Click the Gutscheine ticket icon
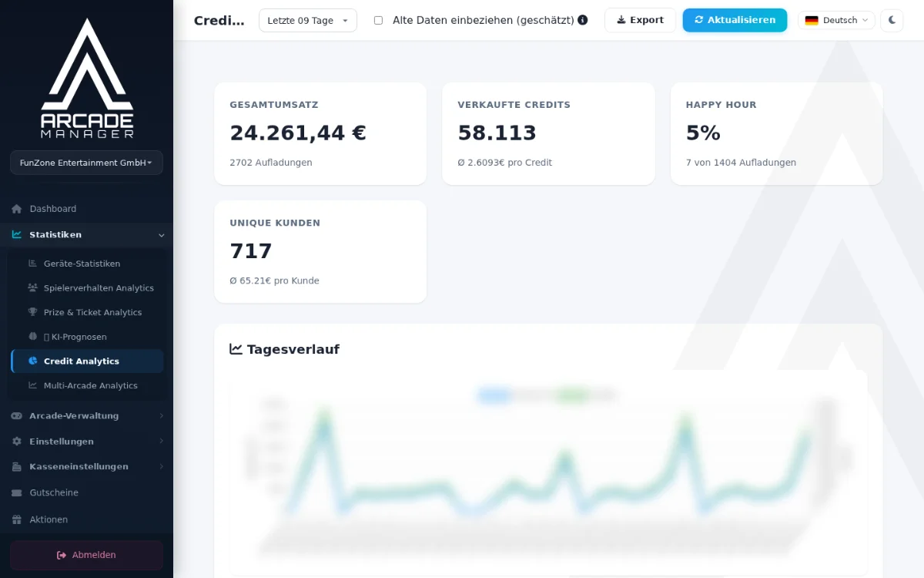This screenshot has width=924, height=578. pos(17,492)
